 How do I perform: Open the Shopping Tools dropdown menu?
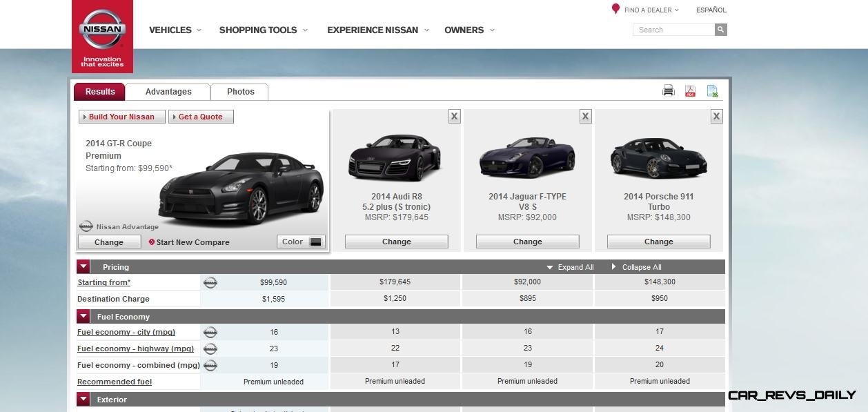(264, 30)
